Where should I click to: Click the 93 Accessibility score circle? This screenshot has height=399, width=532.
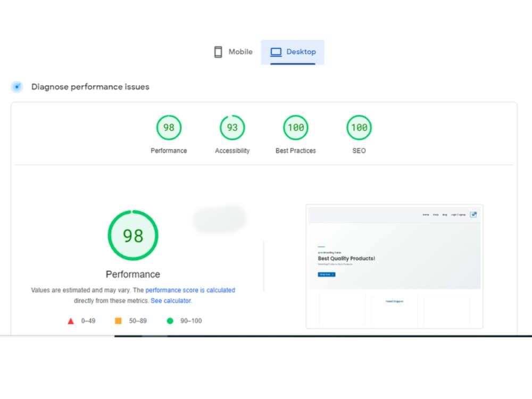point(232,127)
